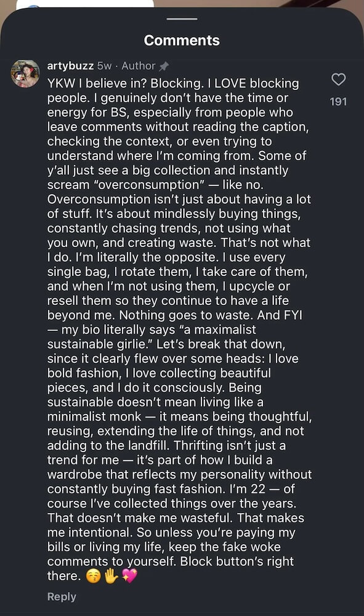Reply to the pinned comment
This screenshot has width=364, height=616.
pyautogui.click(x=62, y=596)
